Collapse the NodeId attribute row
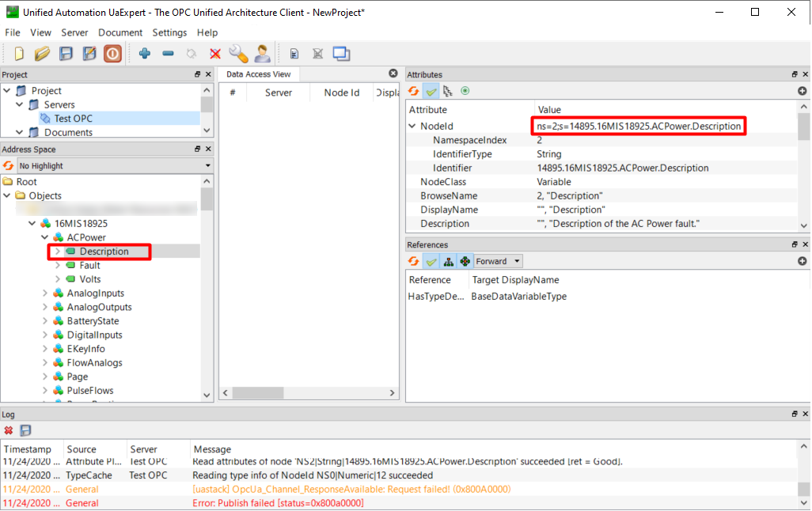Screen dimensions: 812x511 pyautogui.click(x=412, y=127)
